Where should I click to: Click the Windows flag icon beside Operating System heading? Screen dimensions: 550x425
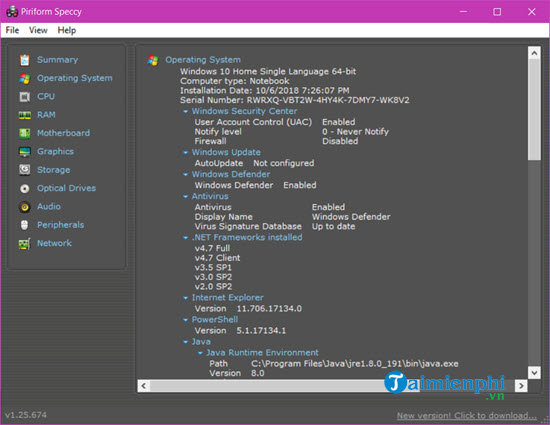(x=153, y=60)
